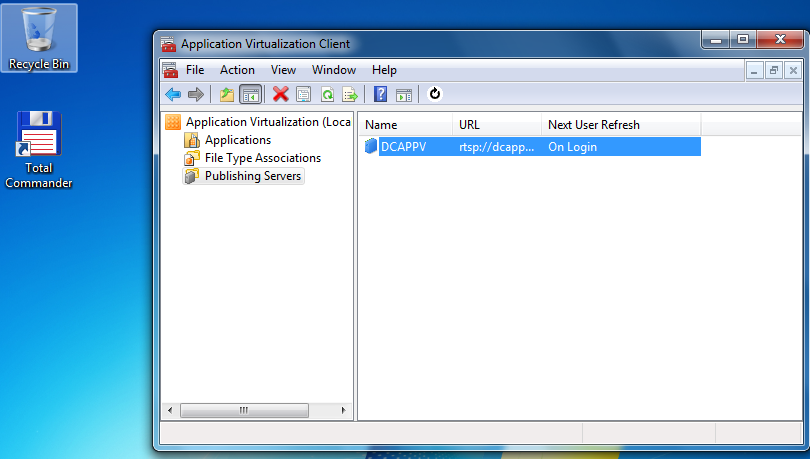Click the MMC icon left of File menu

(170, 70)
